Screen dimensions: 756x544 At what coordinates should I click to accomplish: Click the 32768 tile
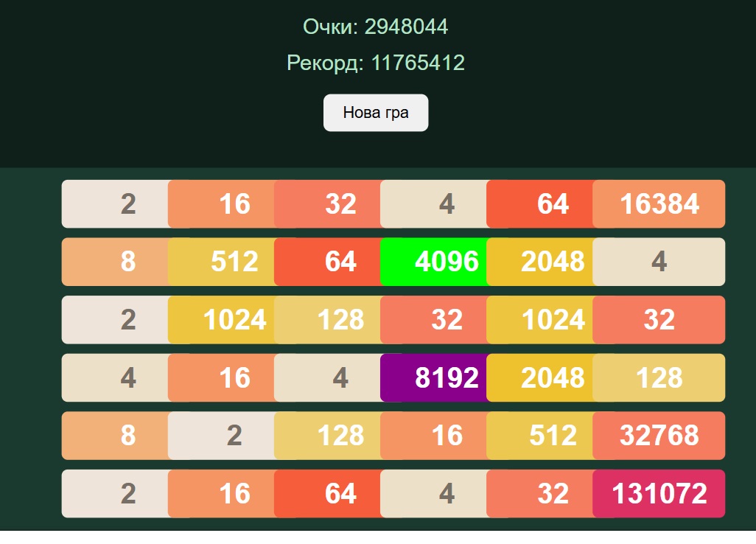point(659,436)
